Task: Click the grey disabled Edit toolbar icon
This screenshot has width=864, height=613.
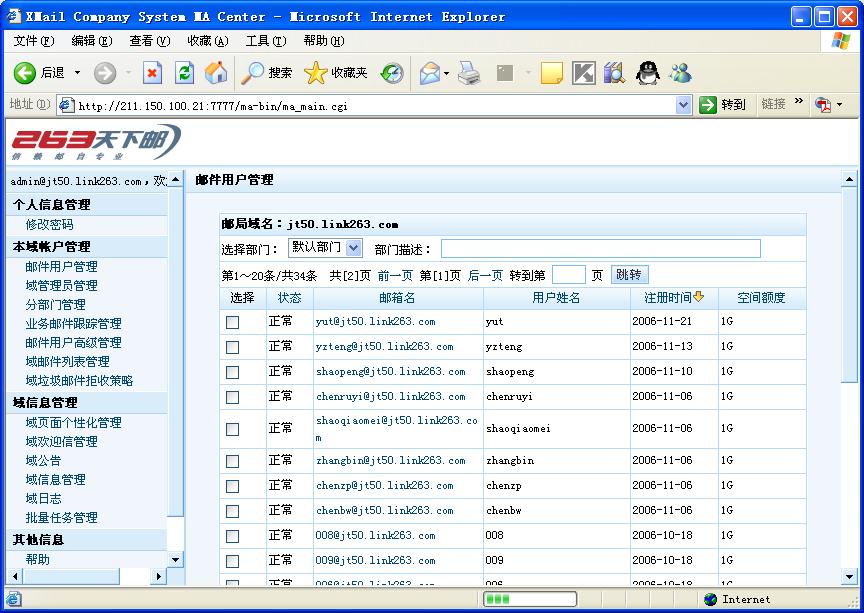Action: (x=505, y=73)
